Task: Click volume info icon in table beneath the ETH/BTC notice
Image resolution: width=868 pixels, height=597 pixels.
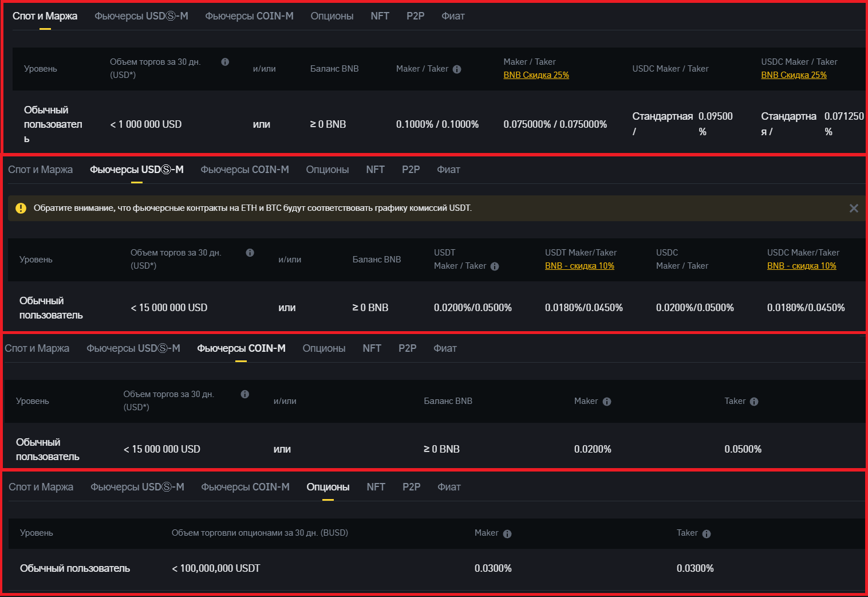Action: (250, 253)
